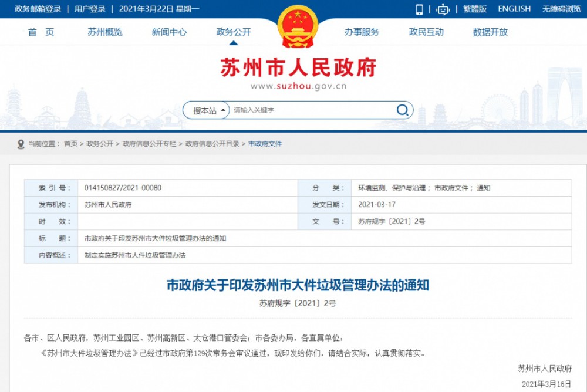The width and height of the screenshot is (587, 392).
Task: Open 苏州概览 navigation tab
Action: pos(105,32)
